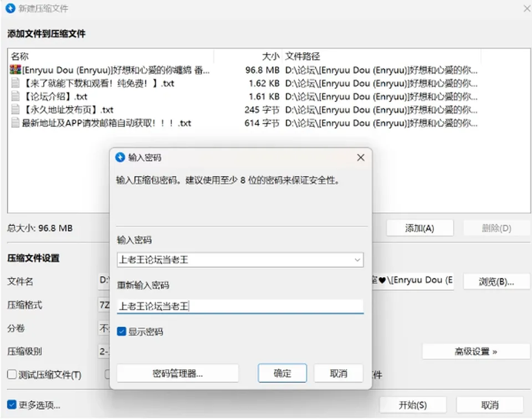Viewport: 532px width, 419px height.
Task: Click the 245 字节 size cell
Action: click(x=262, y=110)
